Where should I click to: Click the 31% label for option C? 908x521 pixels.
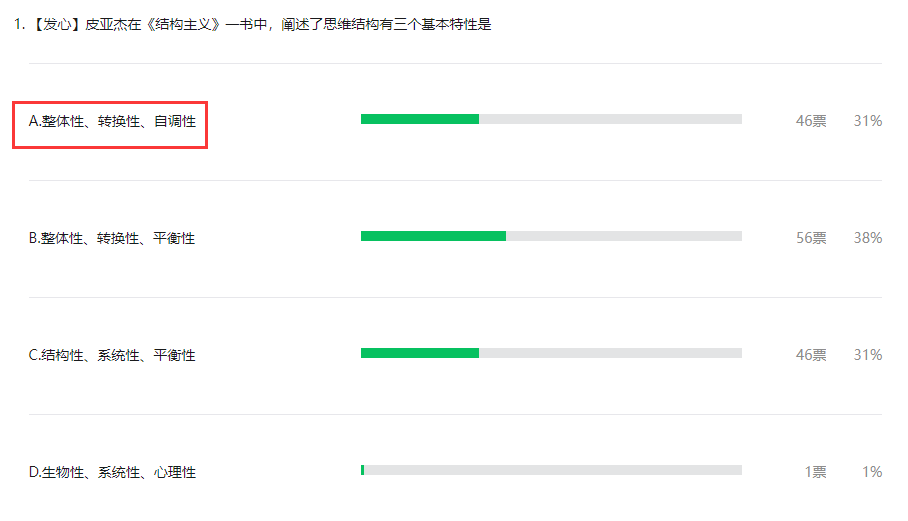tap(867, 355)
